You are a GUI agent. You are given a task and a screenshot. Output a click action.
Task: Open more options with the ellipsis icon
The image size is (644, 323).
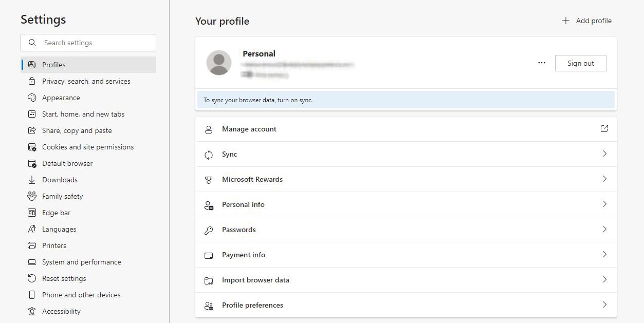[541, 63]
